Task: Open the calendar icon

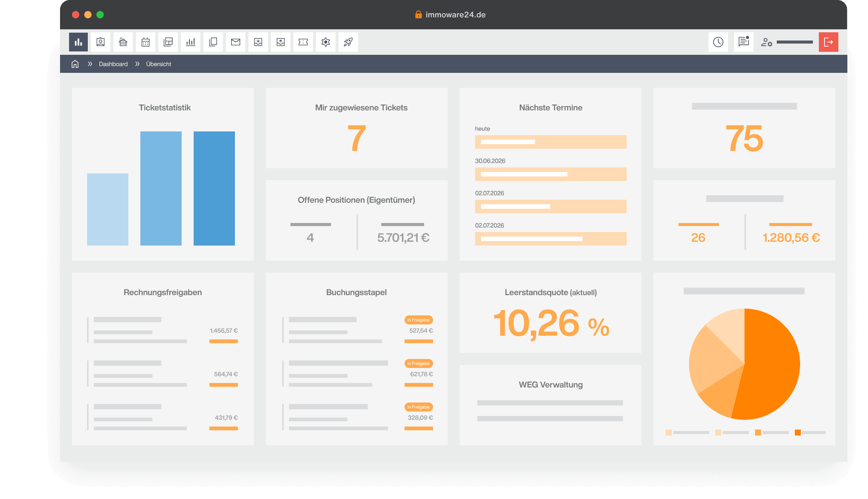Action: pyautogui.click(x=146, y=42)
